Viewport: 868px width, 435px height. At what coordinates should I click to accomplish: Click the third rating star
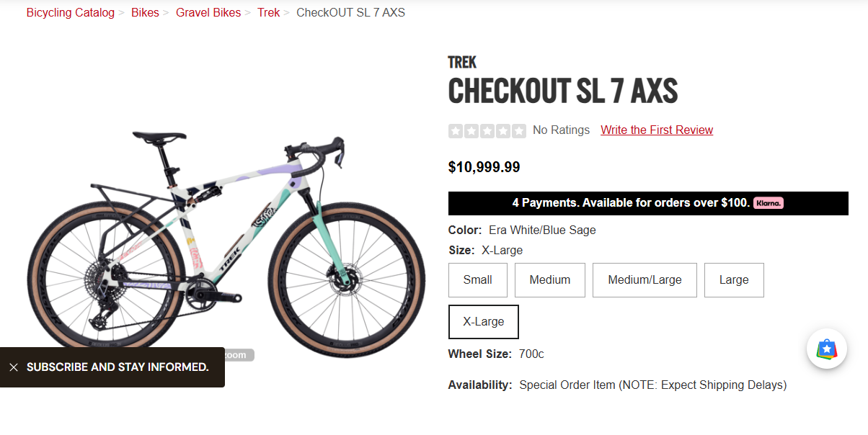tap(487, 131)
